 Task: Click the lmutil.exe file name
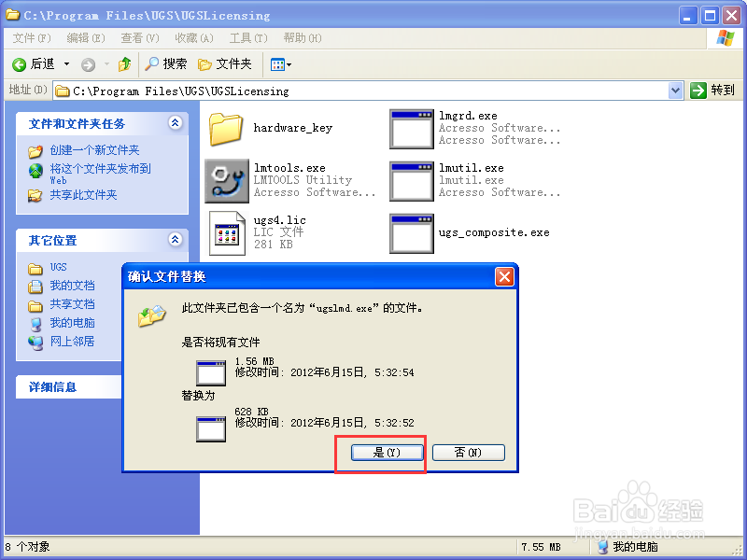point(472,168)
